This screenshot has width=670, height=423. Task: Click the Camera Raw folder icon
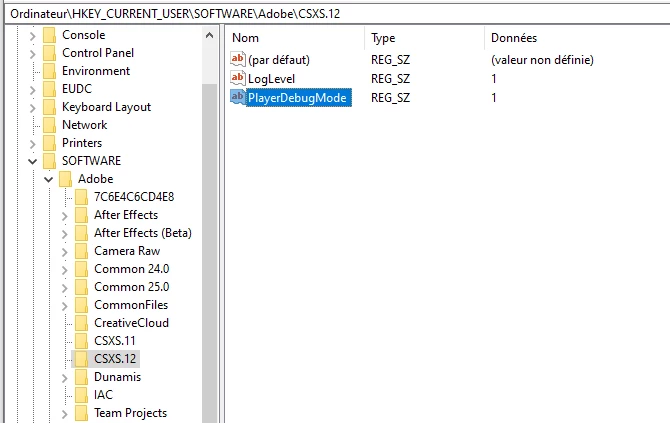click(81, 251)
